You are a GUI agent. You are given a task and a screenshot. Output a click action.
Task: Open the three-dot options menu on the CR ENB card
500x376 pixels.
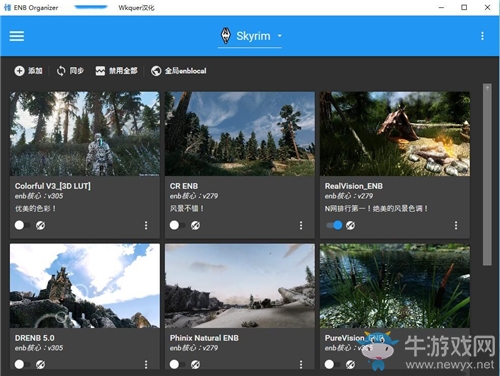point(301,225)
